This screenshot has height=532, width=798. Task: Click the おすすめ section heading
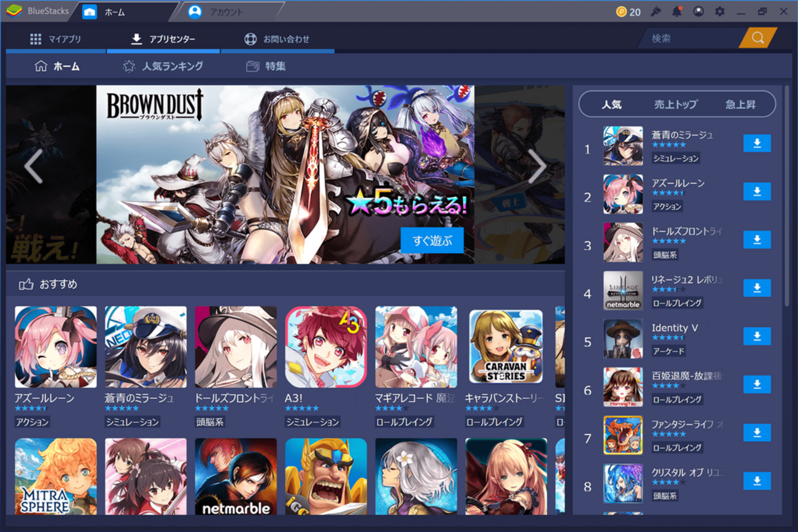coord(48,284)
